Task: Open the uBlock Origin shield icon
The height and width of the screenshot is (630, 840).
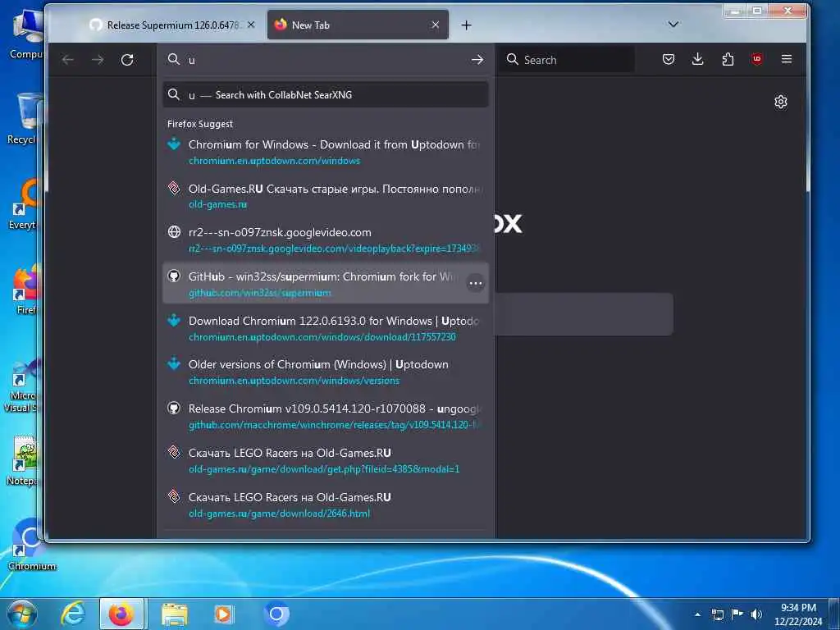Action: pos(757,59)
